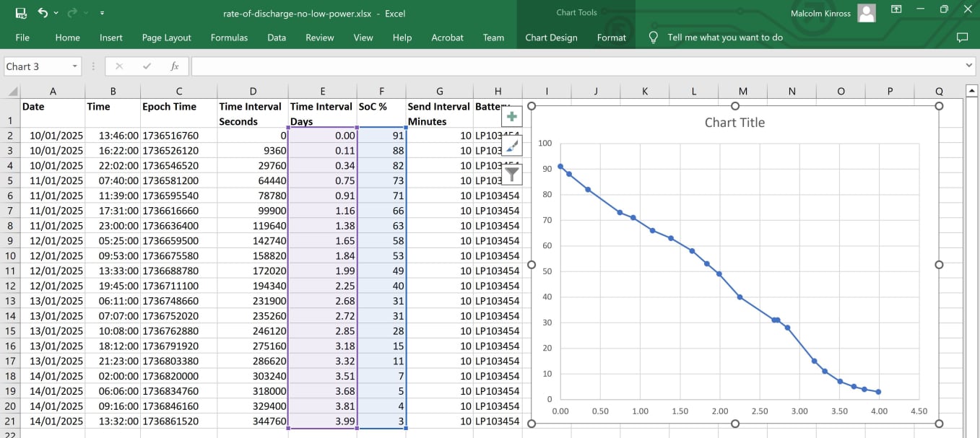Viewport: 980px width, 438px height.
Task: Switch to the Chart Design tab
Action: [x=551, y=38]
